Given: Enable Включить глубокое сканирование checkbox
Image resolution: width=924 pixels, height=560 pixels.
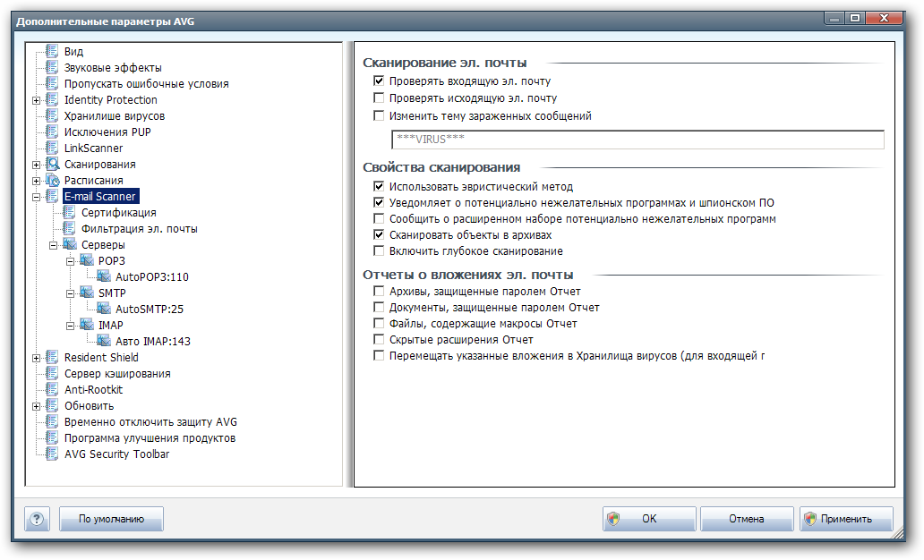Looking at the screenshot, I should click(x=379, y=250).
